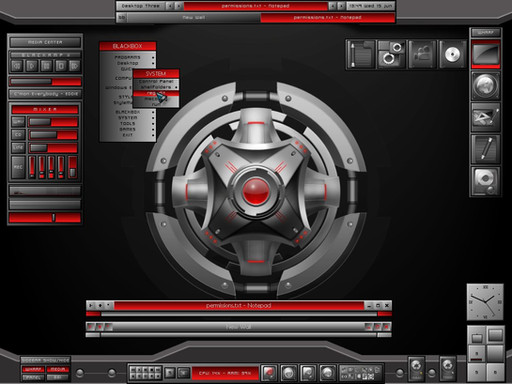This screenshot has height=384, width=512.
Task: Adjust the CD volume slider in mixer
Action: pyautogui.click(x=53, y=135)
